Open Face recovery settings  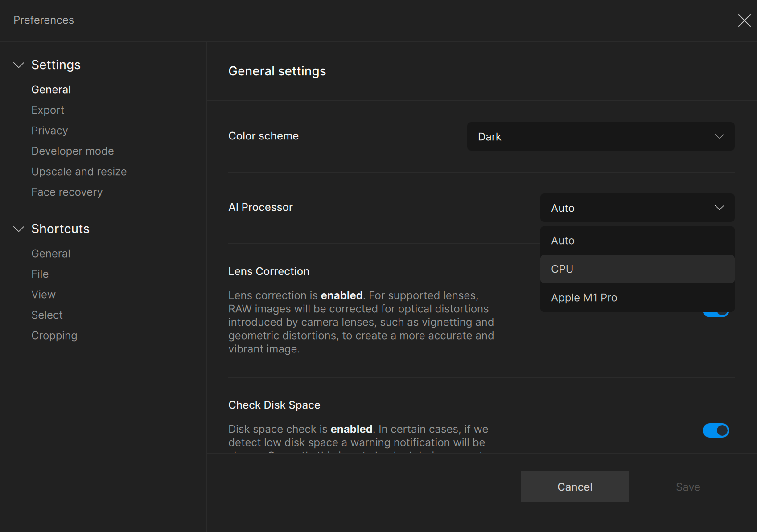tap(67, 192)
